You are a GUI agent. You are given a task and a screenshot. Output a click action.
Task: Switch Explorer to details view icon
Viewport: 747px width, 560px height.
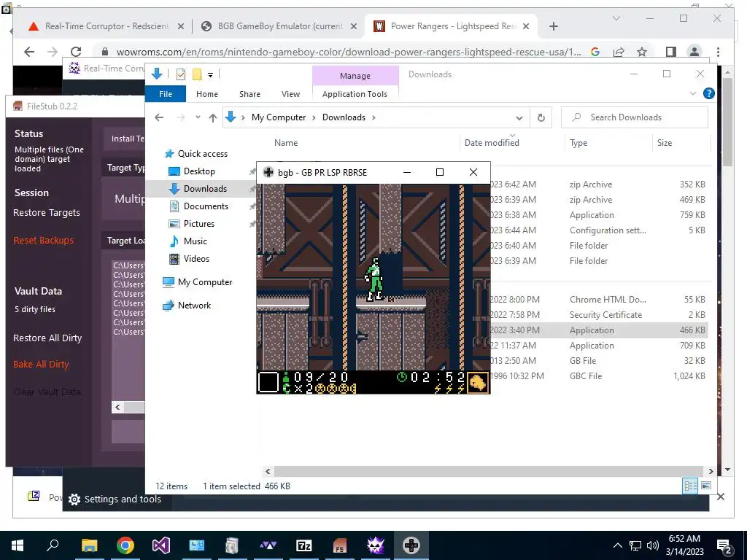pyautogui.click(x=690, y=486)
